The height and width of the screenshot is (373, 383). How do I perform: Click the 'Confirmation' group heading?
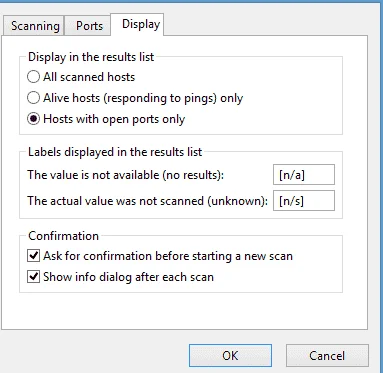click(x=63, y=236)
